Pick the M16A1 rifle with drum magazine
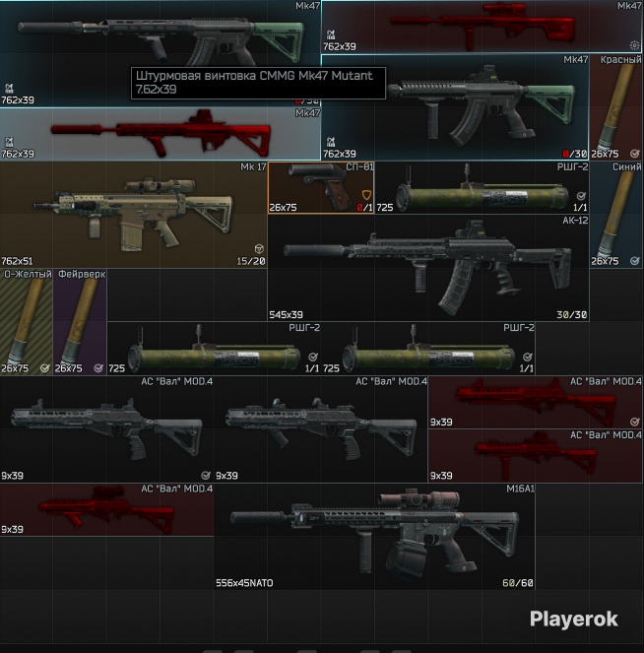 pos(374,537)
